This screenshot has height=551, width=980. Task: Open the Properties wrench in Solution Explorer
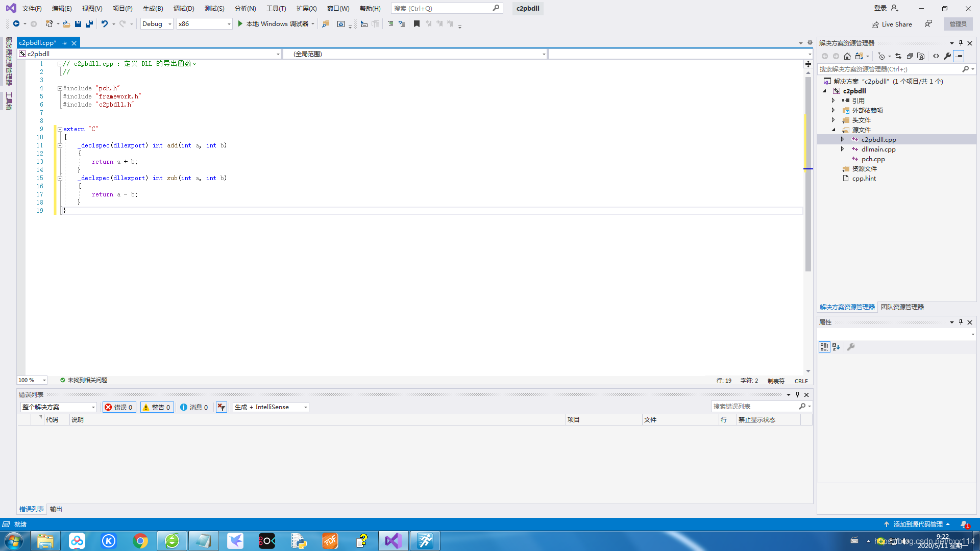pyautogui.click(x=947, y=56)
